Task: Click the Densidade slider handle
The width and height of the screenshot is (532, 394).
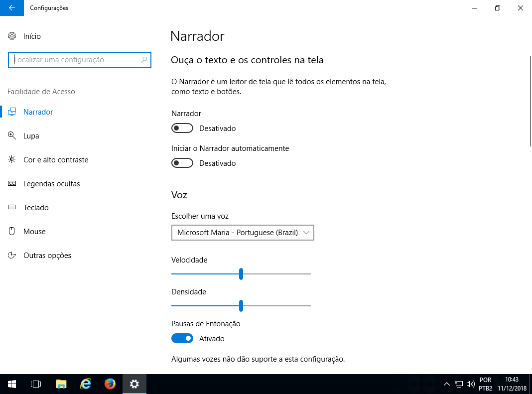Action: [241, 306]
